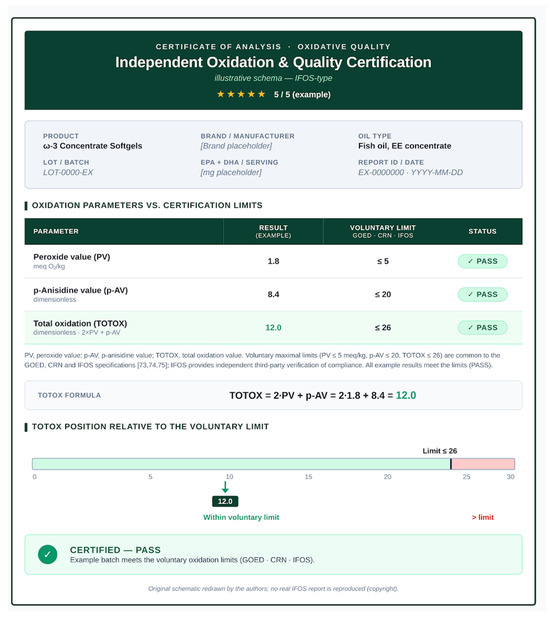
Task: Click the green down arrow above 12.0
Action: pos(225,487)
